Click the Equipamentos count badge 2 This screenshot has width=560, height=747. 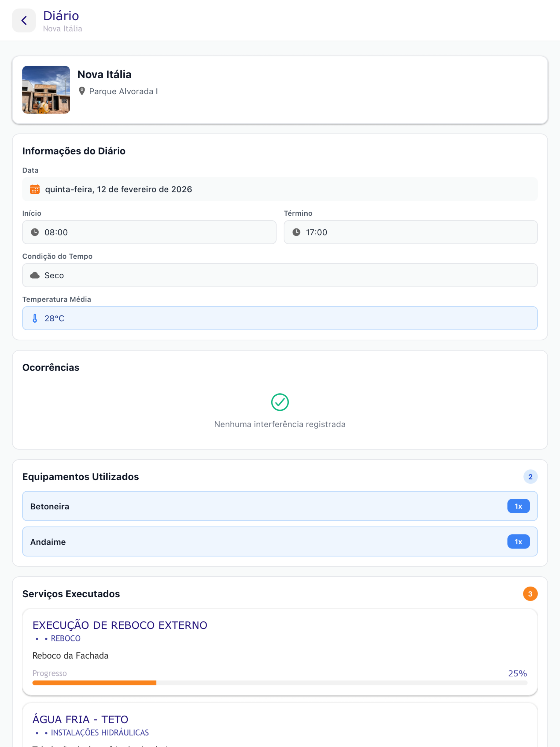[530, 477]
